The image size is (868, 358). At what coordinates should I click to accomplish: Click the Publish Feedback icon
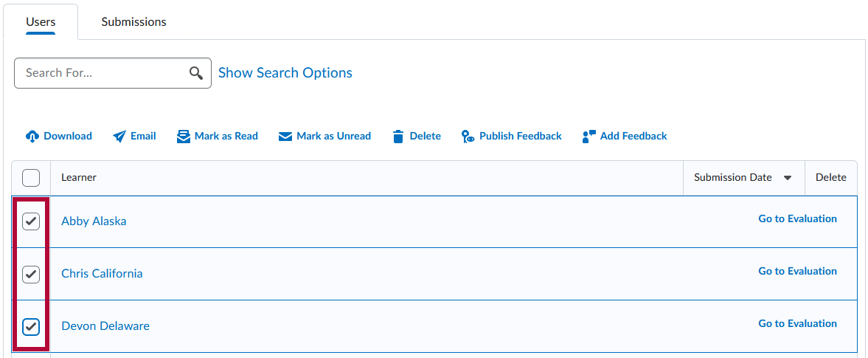pyautogui.click(x=468, y=137)
